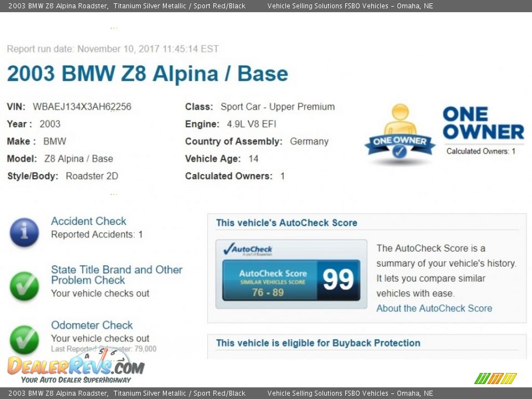
Task: Click the Year value 2003
Action: [50, 124]
